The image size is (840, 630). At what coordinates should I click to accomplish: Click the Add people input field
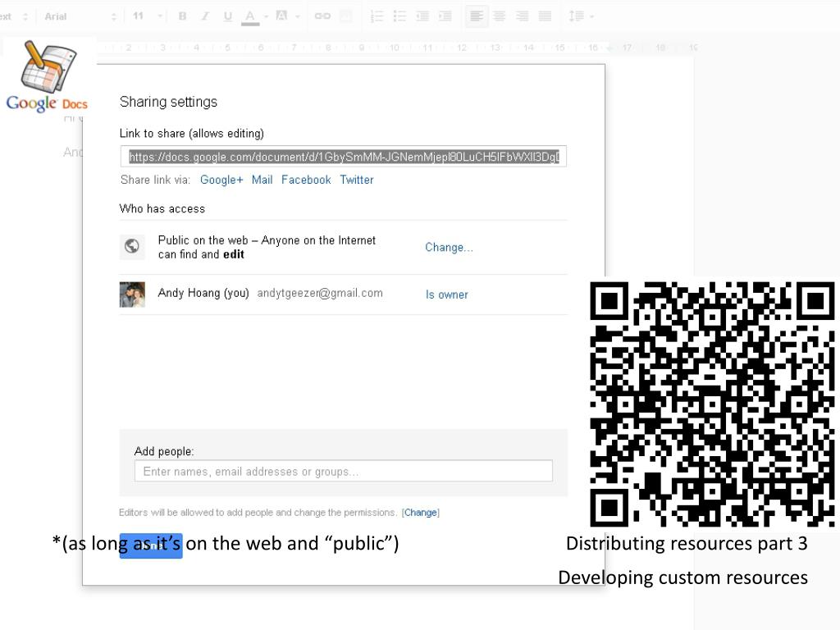point(344,472)
